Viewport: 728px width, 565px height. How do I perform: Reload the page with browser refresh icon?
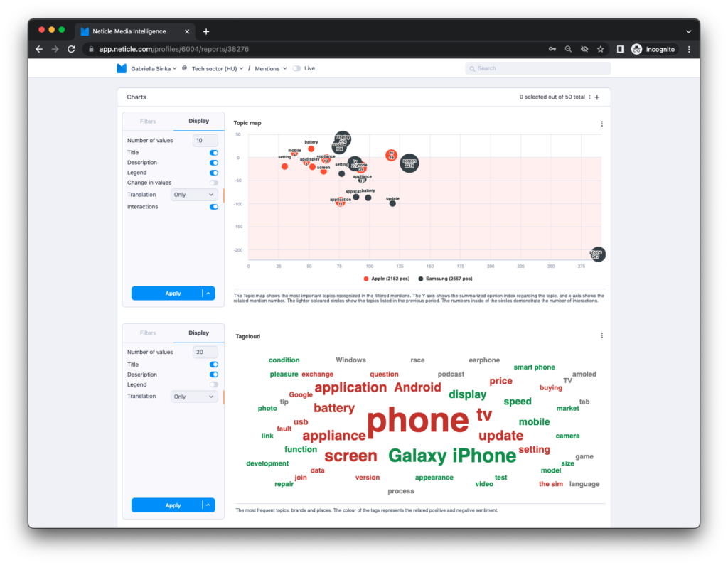click(71, 49)
